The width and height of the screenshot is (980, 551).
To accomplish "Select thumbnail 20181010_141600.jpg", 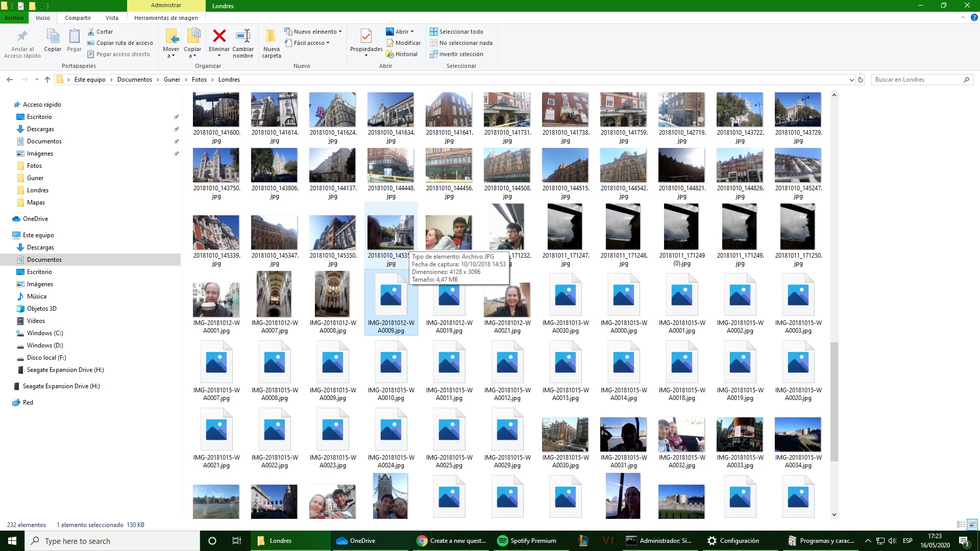I will coord(216,118).
